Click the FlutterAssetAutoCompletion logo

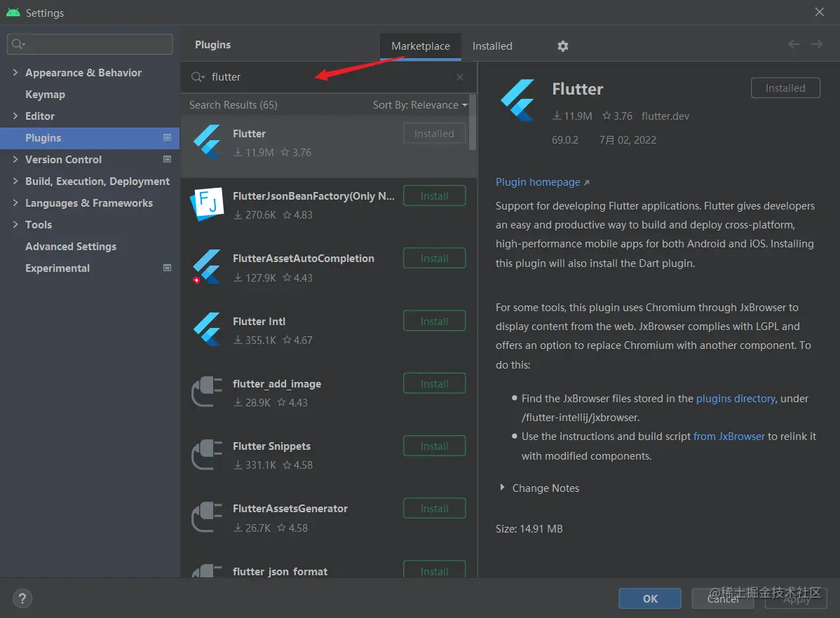point(208,267)
